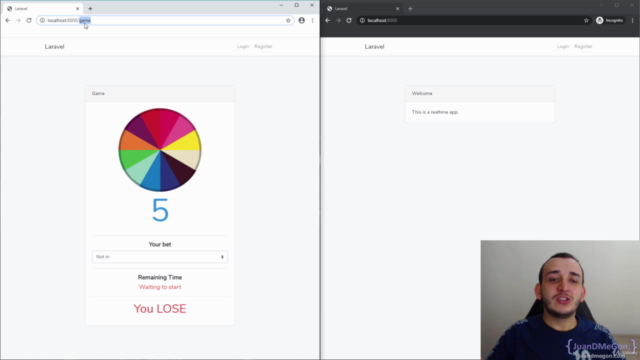Click the 'Waiting to start' status text
This screenshot has width=640, height=360.
point(160,287)
